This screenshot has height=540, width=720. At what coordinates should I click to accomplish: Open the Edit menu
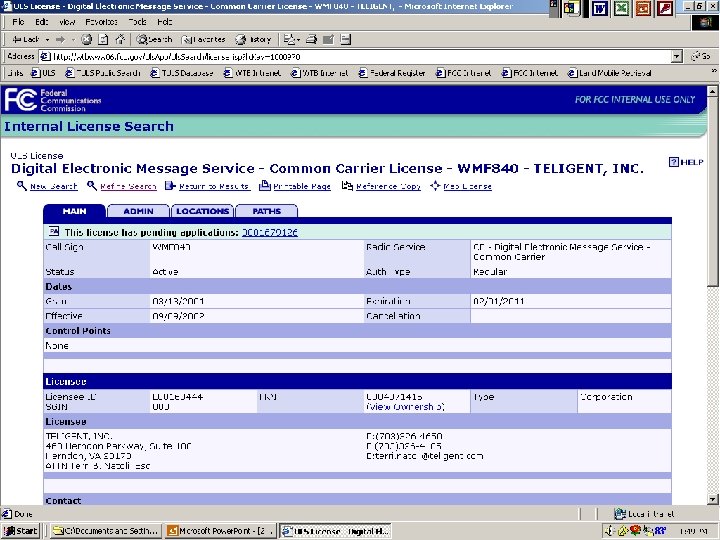(41, 22)
